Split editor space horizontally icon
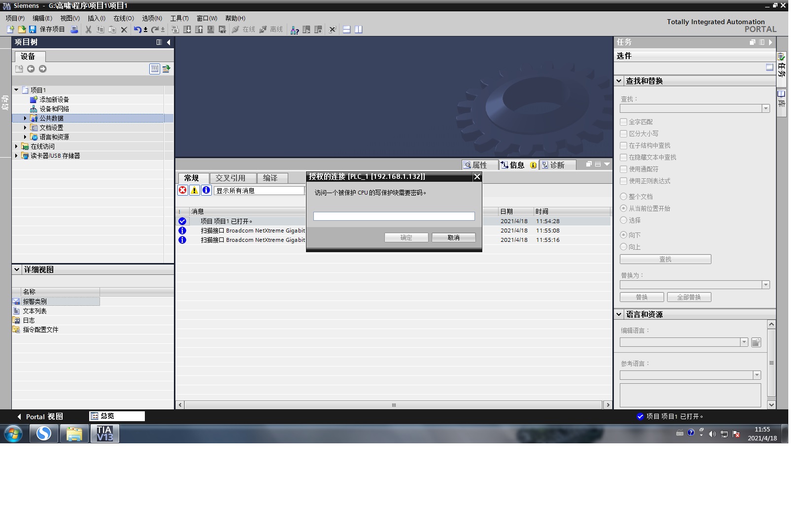 347,30
